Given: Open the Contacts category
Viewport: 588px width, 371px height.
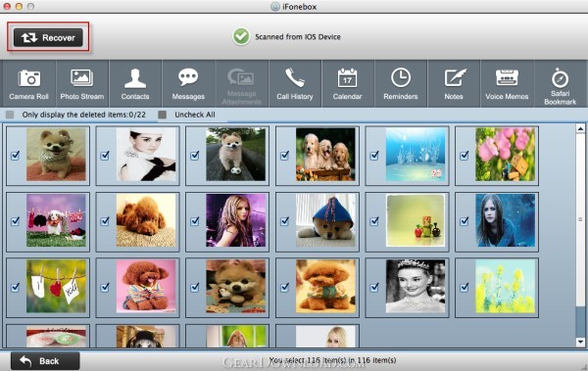Looking at the screenshot, I should [135, 84].
